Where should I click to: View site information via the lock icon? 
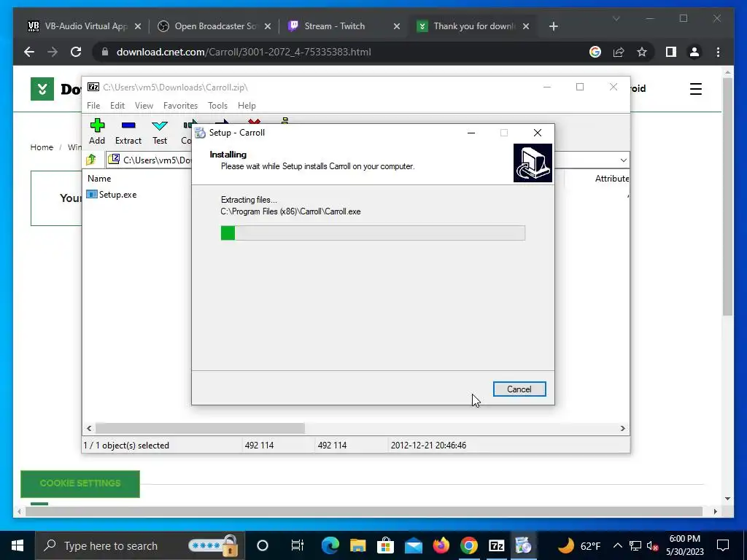105,52
